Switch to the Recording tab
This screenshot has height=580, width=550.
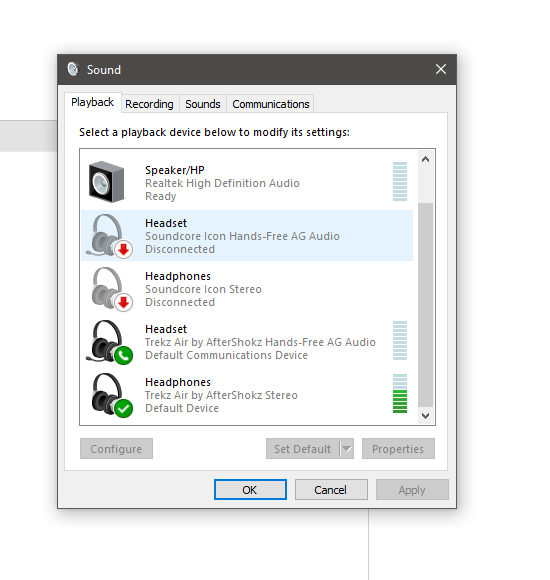[149, 104]
